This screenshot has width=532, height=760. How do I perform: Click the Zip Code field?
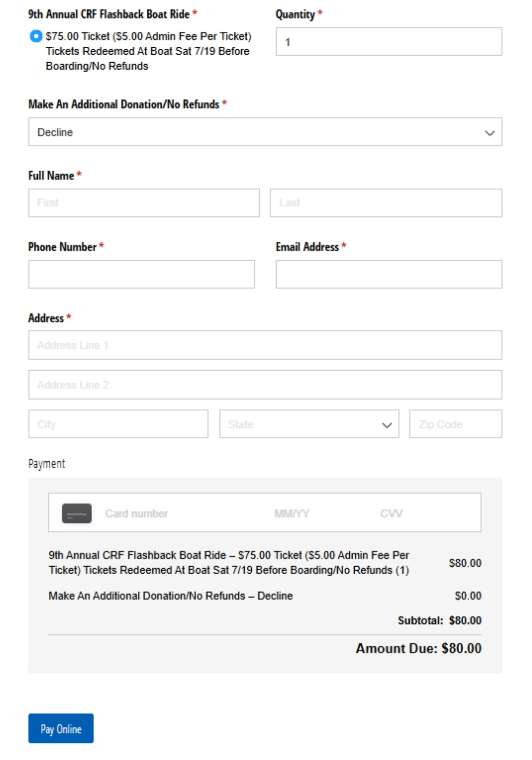[x=456, y=424]
